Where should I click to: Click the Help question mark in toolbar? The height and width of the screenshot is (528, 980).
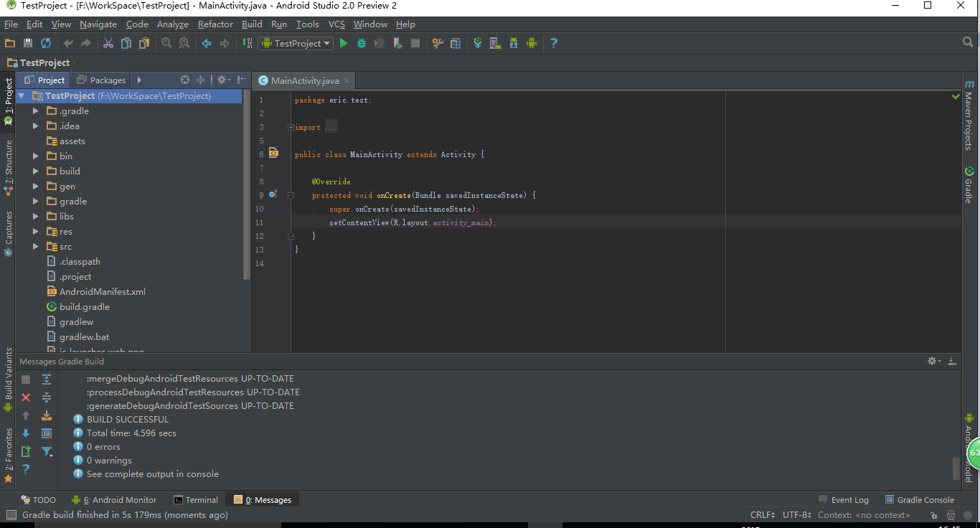tap(554, 43)
